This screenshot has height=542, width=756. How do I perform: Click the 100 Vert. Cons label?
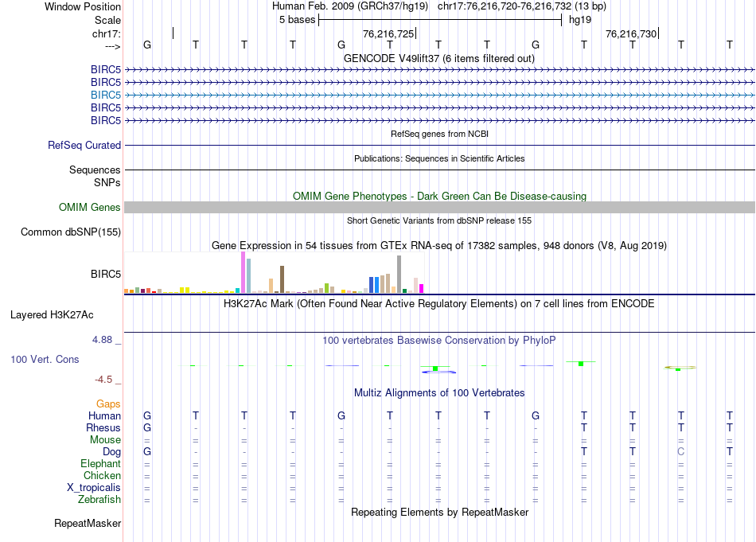45,359
